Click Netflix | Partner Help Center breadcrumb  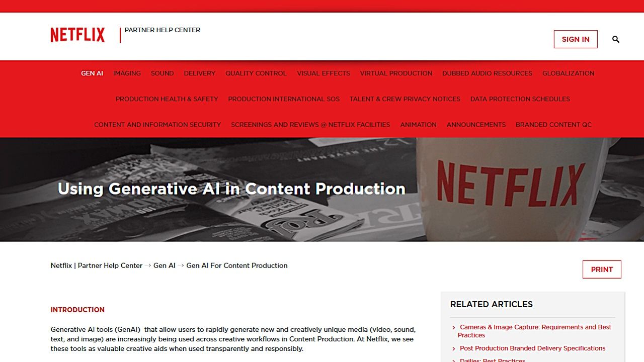point(97,265)
